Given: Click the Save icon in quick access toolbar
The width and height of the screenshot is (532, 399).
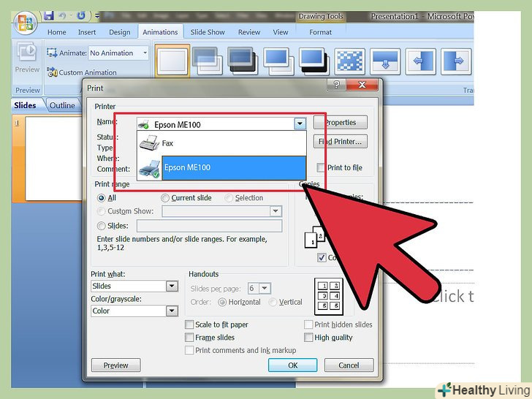Looking at the screenshot, I should (x=49, y=15).
